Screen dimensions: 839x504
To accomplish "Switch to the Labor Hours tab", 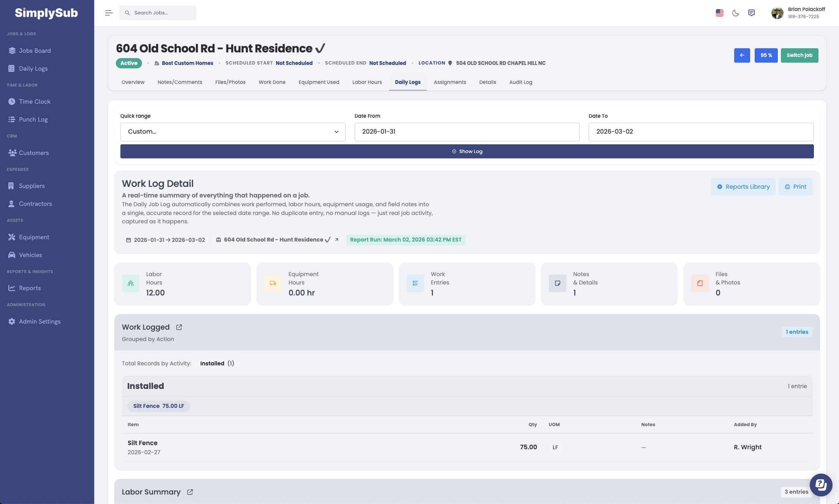I will coord(367,82).
